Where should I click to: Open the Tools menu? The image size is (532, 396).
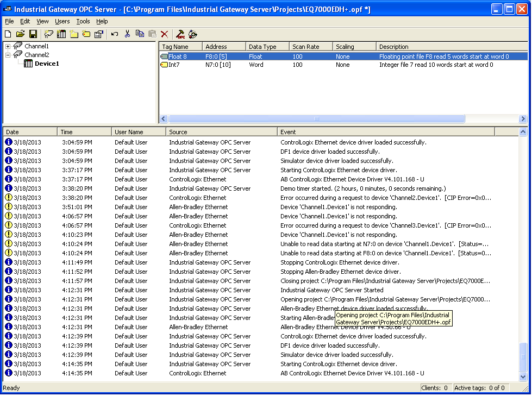(83, 21)
